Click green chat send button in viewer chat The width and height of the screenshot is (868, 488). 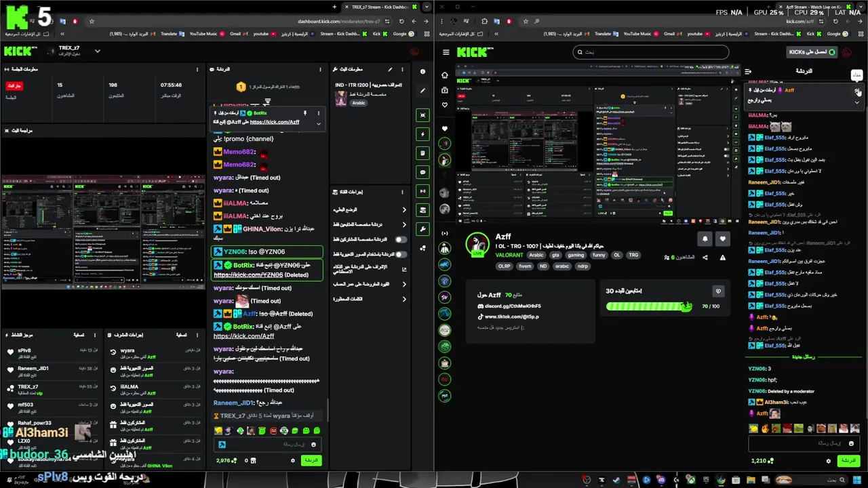click(848, 461)
